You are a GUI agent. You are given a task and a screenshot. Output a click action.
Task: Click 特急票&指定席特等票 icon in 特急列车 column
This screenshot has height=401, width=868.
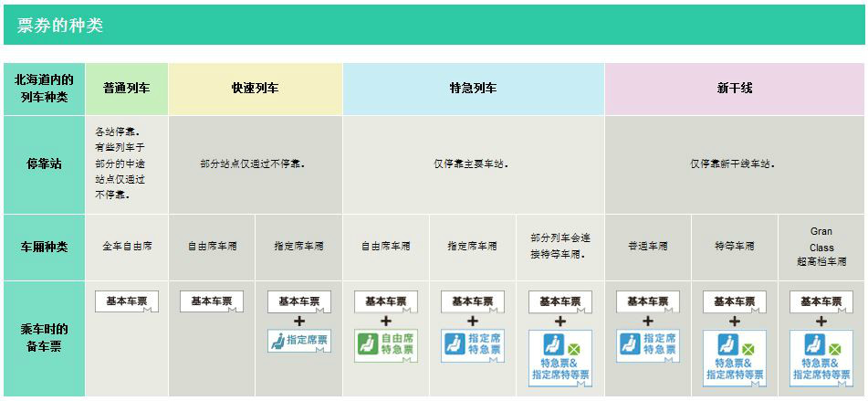(x=559, y=357)
